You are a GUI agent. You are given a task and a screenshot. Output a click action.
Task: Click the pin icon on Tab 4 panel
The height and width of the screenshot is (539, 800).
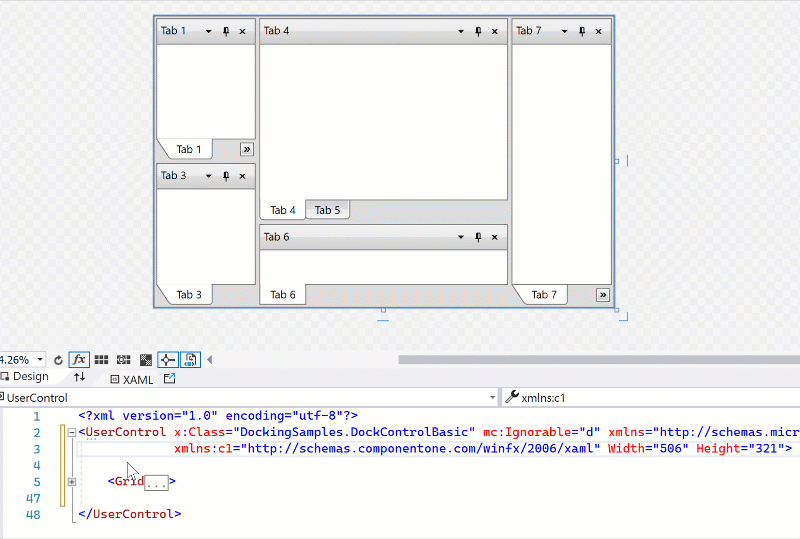point(478,31)
